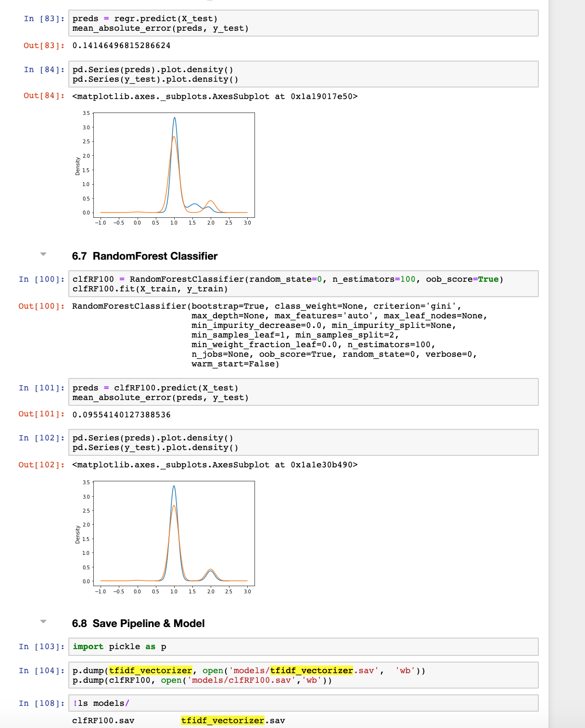Click the In [102] prompt label

[42, 438]
